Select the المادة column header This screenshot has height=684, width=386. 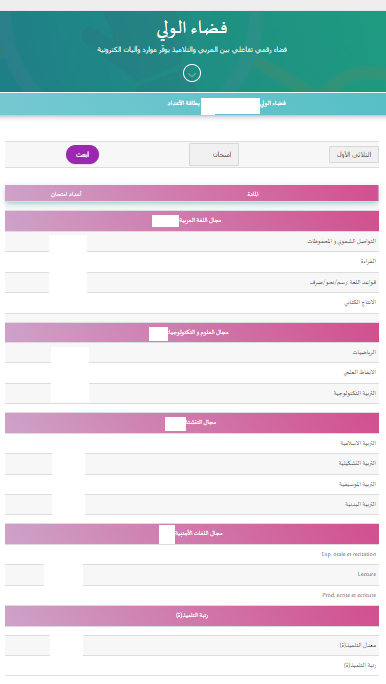(x=253, y=194)
